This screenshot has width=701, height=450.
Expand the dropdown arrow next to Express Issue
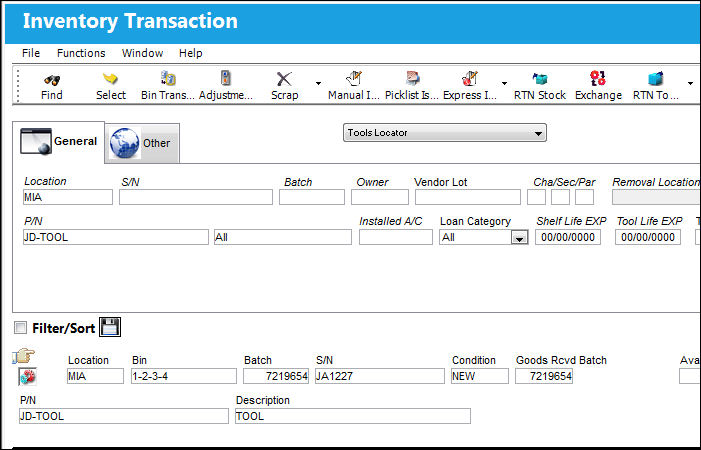(504, 84)
